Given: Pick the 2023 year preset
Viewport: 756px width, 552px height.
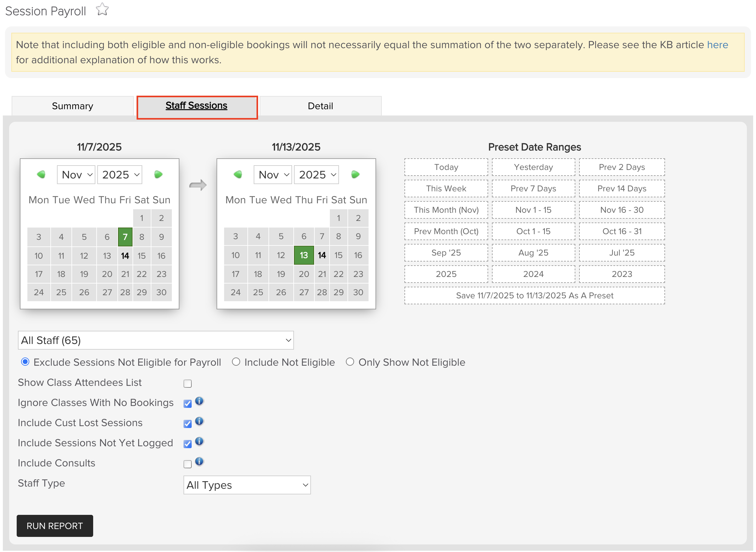Looking at the screenshot, I should pos(622,274).
